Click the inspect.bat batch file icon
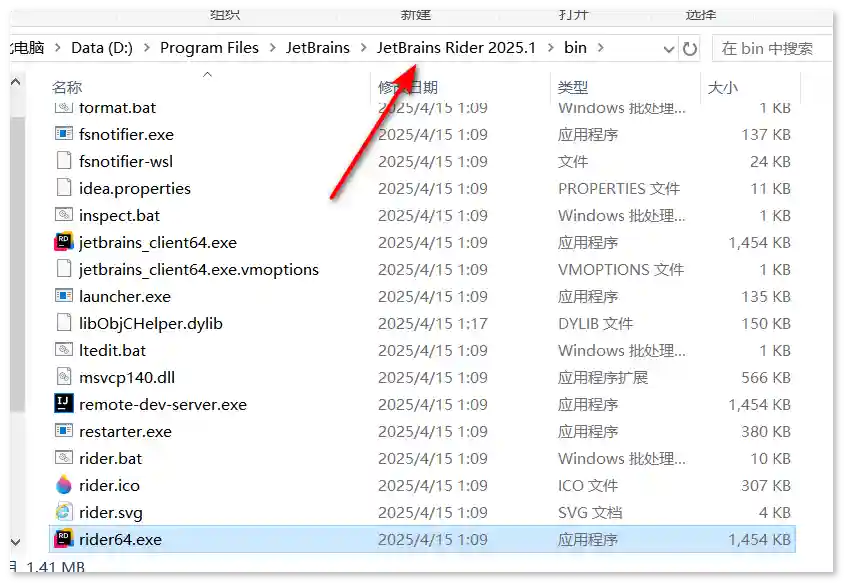The image size is (844, 583). 64,215
